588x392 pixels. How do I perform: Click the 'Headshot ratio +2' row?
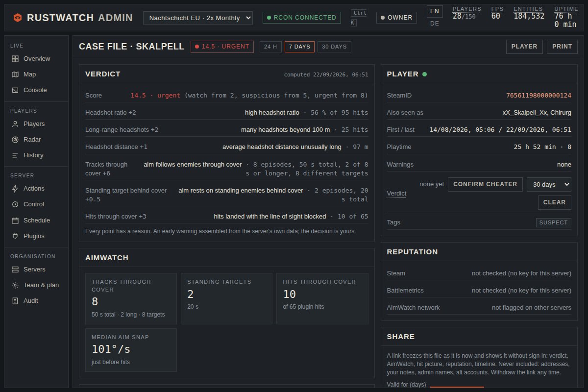tap(226, 112)
